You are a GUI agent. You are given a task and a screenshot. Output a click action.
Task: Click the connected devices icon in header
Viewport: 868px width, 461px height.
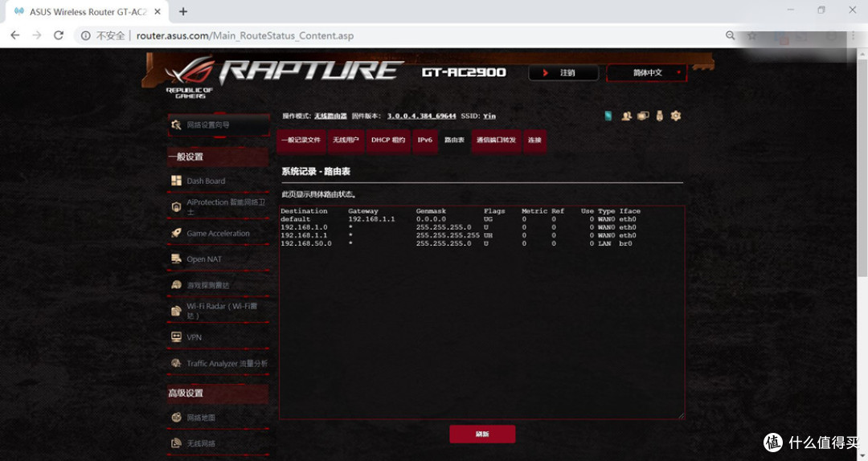pyautogui.click(x=643, y=116)
